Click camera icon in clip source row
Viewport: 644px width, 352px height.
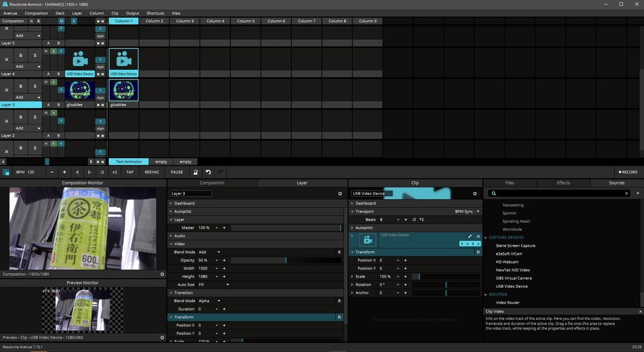(367, 240)
